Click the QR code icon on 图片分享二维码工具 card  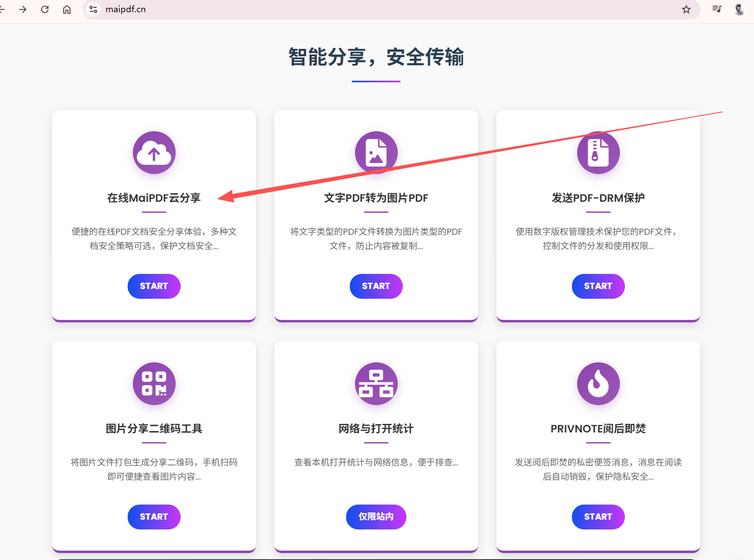[154, 384]
